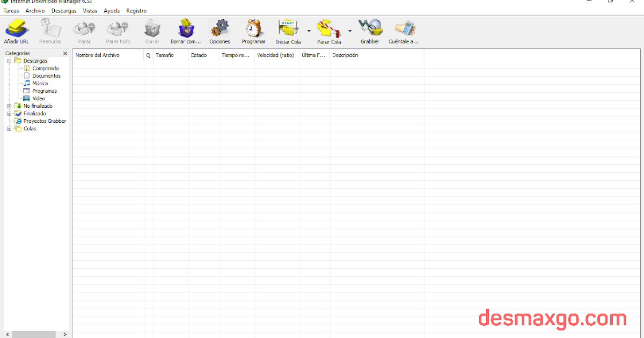Sort by Descripción column header

(377, 55)
